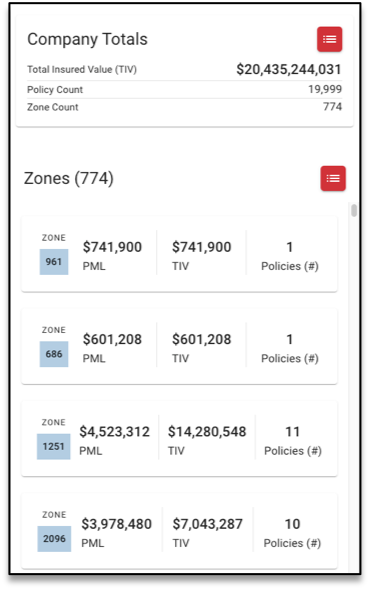
Task: Click the $14,280,548 TIV value in zone 1251
Action: tap(207, 432)
